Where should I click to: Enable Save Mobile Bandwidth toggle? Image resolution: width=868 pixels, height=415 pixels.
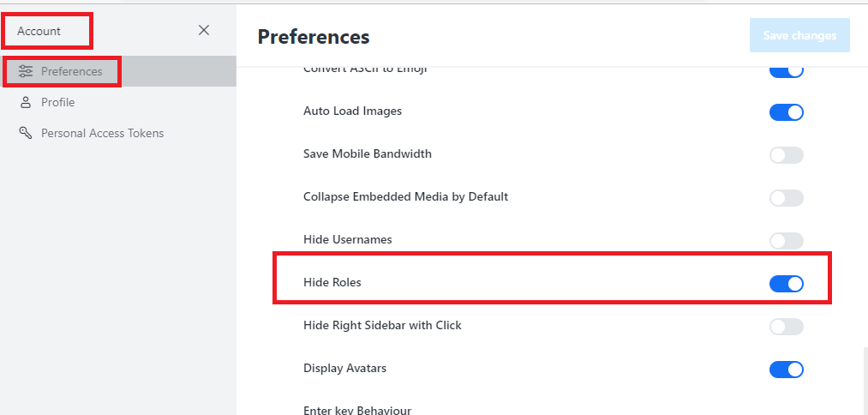coord(786,154)
